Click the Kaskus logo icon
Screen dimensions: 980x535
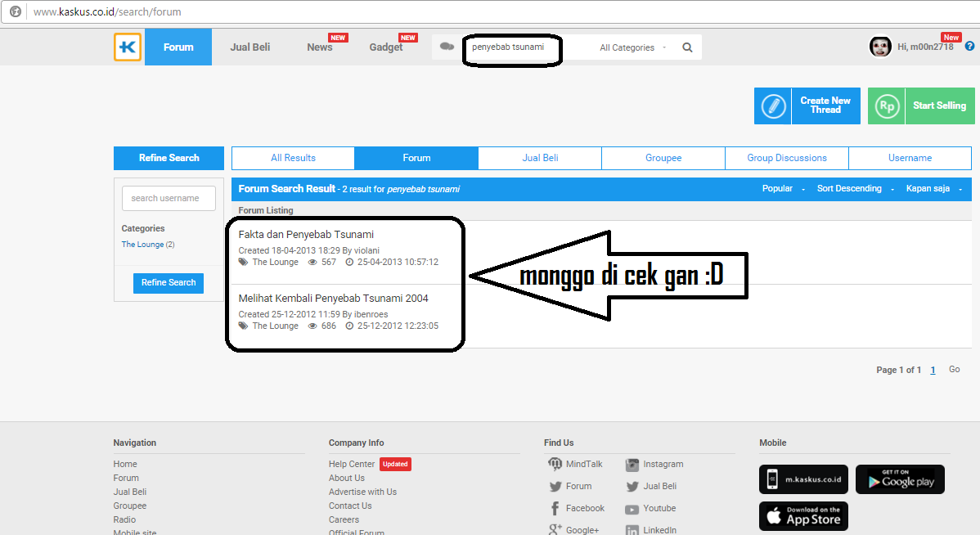tap(128, 47)
